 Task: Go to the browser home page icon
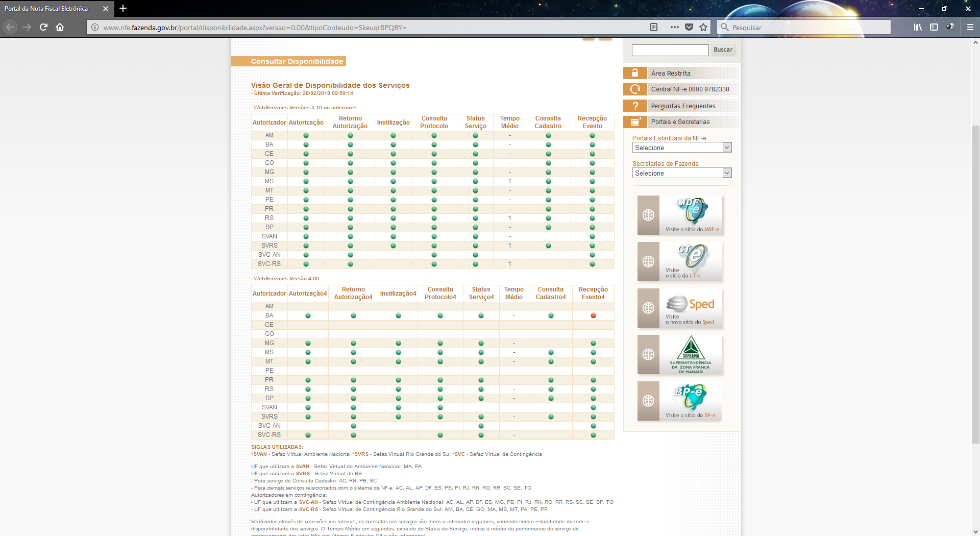(x=60, y=27)
